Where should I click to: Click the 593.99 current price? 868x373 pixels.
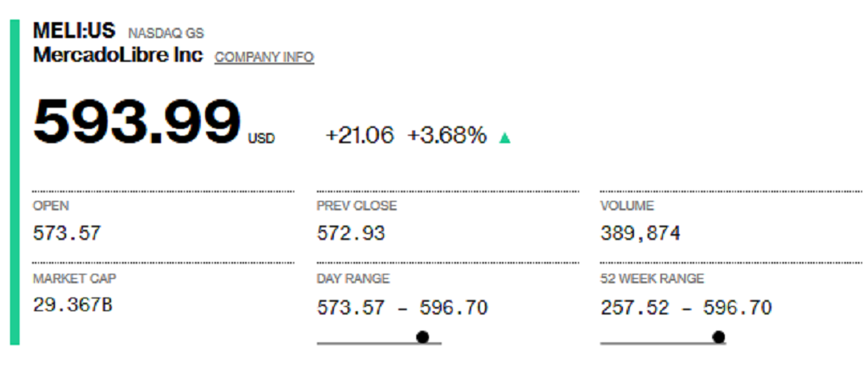[x=136, y=122]
